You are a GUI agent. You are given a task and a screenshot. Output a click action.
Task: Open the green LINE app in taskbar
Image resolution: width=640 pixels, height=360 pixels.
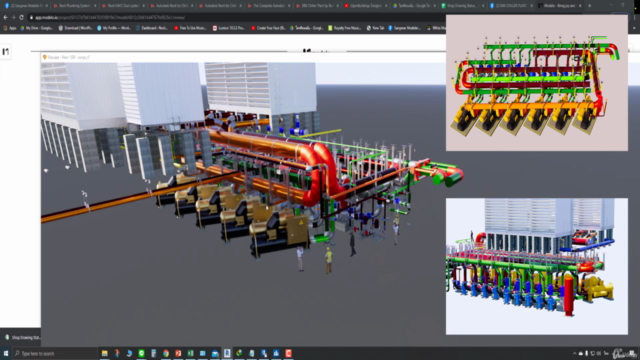click(141, 353)
